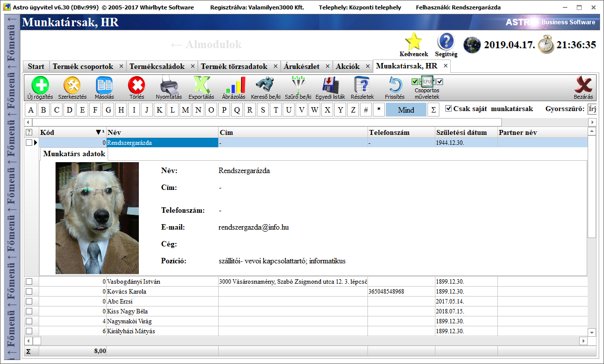Viewport: 604px width, 364px height.
Task: Open the vertical Főmenü sidebar
Action: (x=12, y=186)
